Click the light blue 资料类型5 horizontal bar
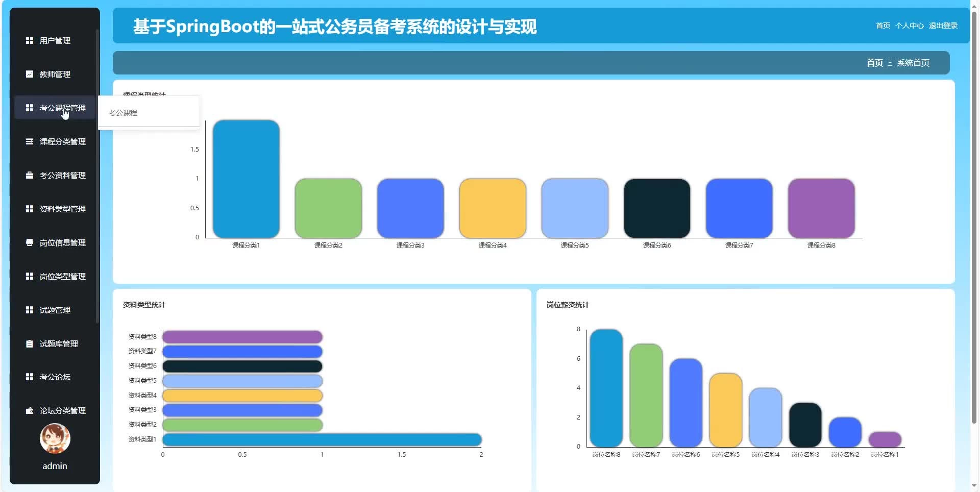Viewport: 980px width, 492px height. tap(242, 381)
